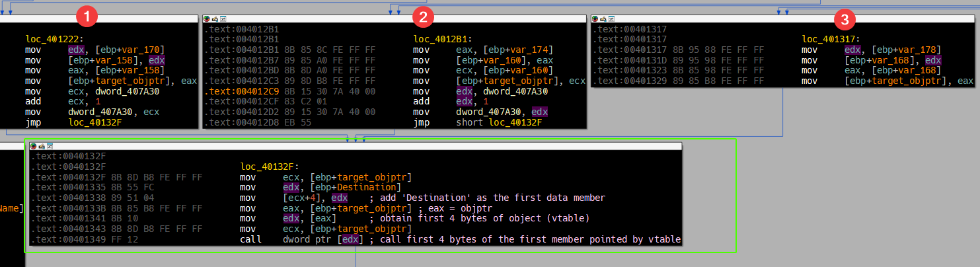This screenshot has width=980, height=267.
Task: Open node color picker on loc_4012B1 block
Action: coord(207,19)
